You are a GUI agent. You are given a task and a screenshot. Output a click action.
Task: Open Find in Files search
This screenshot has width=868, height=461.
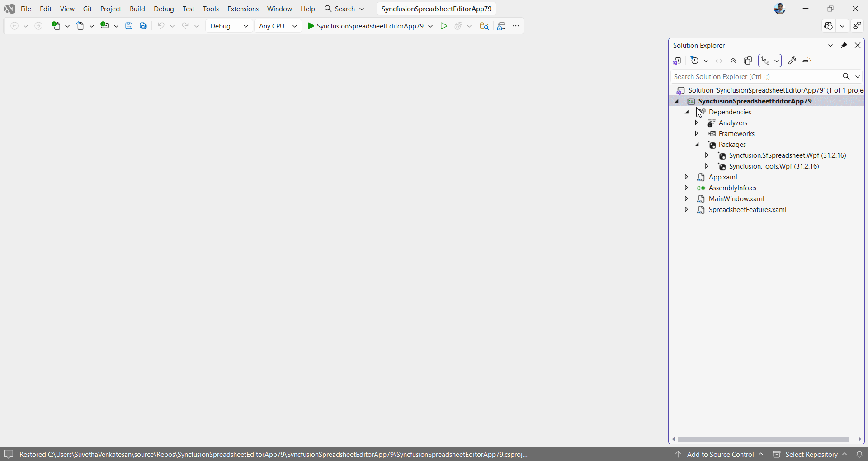point(485,26)
